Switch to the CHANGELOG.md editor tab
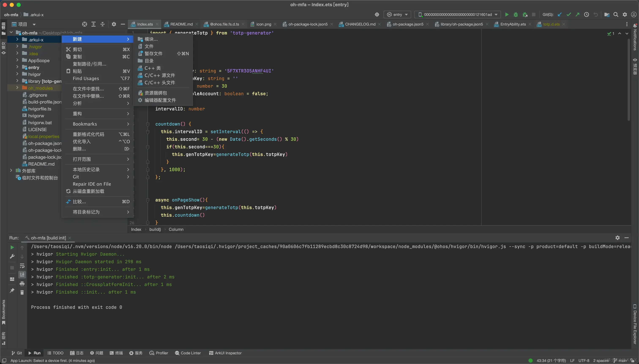This screenshot has height=364, width=639. (x=360, y=24)
